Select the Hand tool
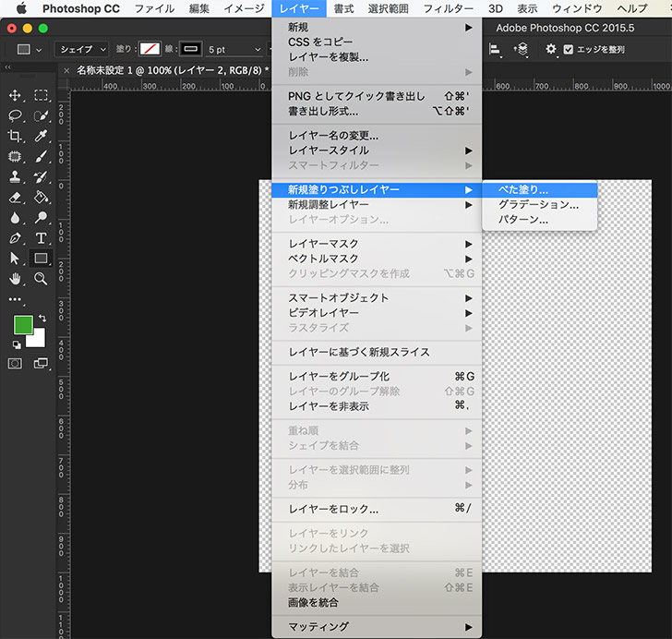 (15, 279)
